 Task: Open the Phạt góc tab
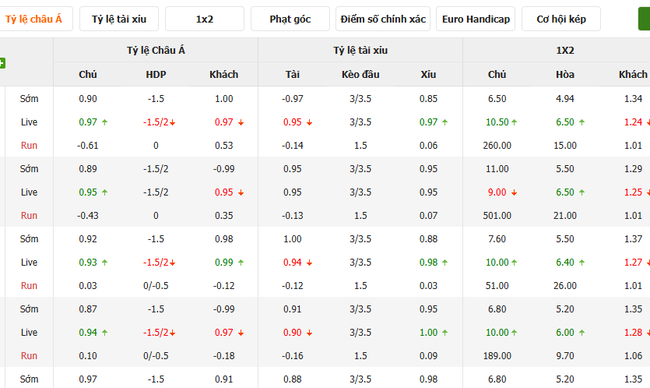[290, 19]
